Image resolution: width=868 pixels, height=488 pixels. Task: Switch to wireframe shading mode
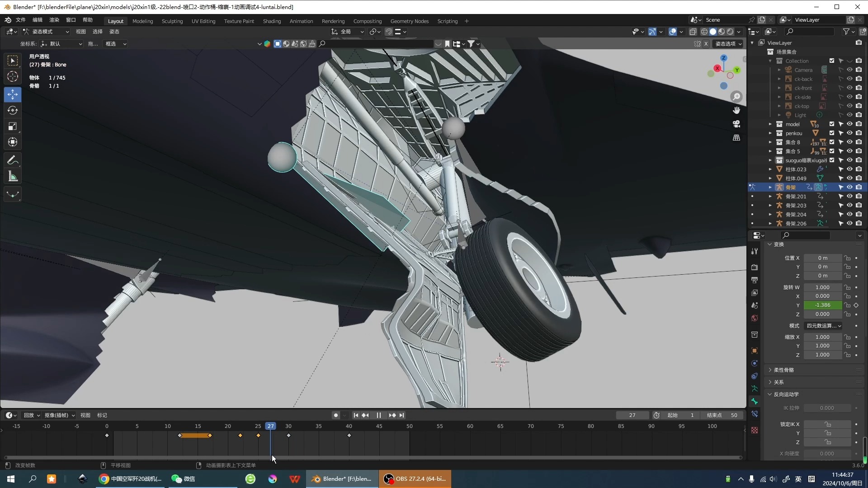[704, 32]
